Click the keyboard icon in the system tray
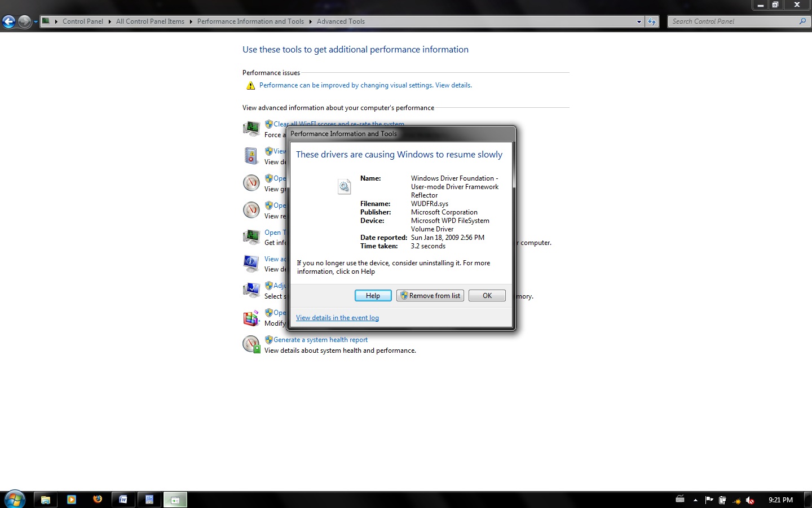This screenshot has height=508, width=812. 680,500
